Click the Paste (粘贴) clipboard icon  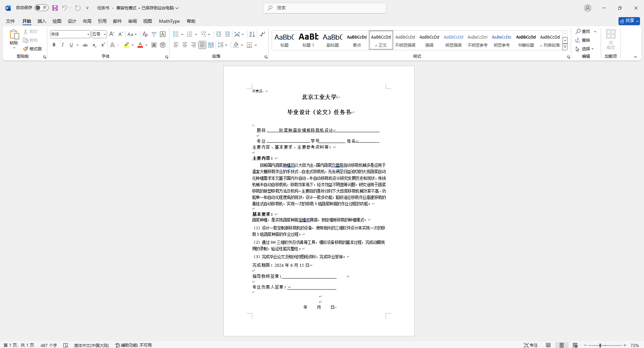tap(14, 35)
